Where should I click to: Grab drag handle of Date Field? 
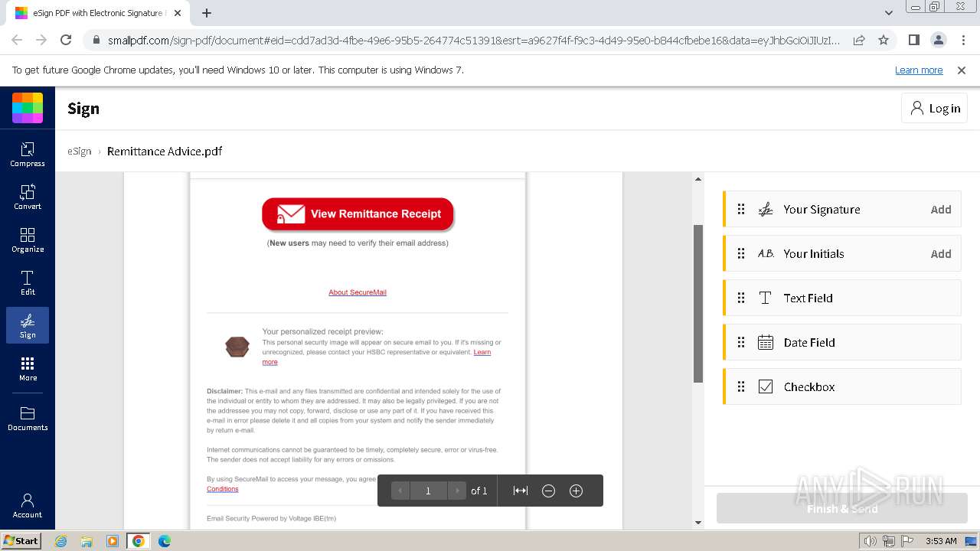(x=741, y=343)
